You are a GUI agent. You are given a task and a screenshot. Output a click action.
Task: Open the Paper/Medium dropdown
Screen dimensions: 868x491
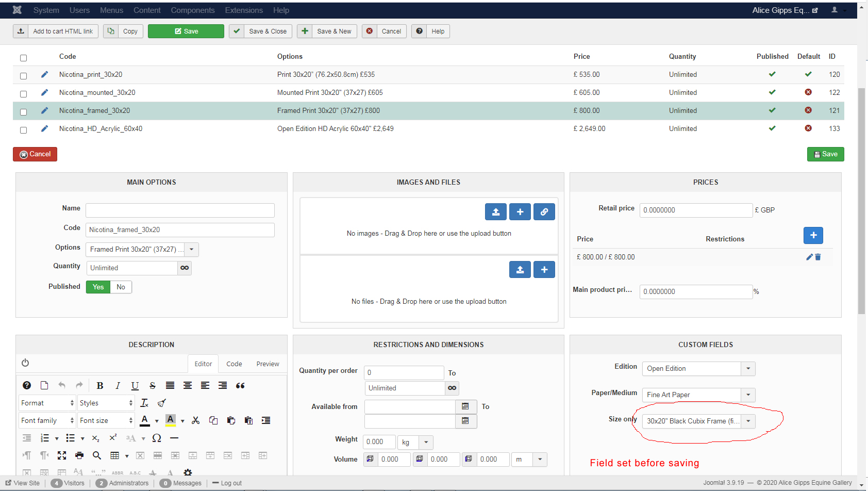698,395
